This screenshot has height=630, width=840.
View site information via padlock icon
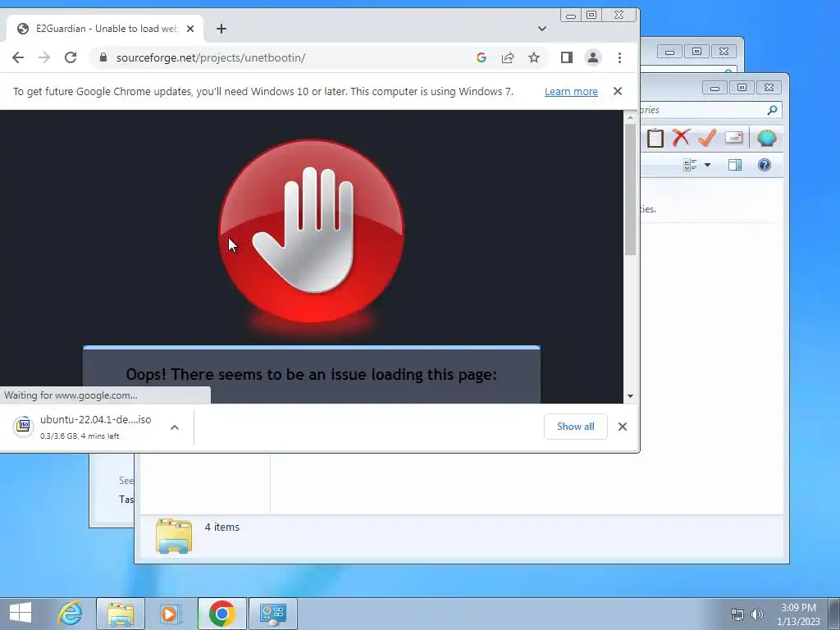pyautogui.click(x=103, y=58)
